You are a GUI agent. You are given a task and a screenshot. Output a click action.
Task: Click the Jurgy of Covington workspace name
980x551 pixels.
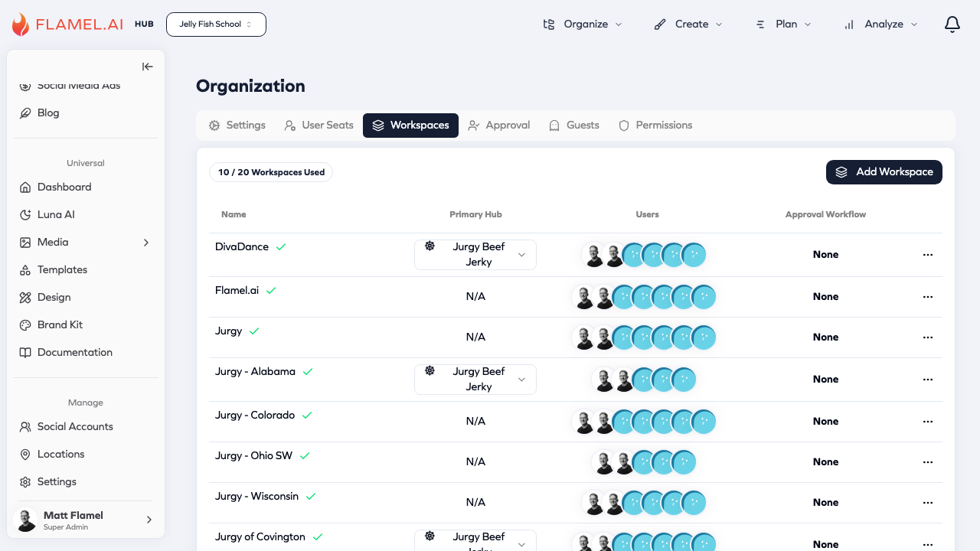pos(260,537)
